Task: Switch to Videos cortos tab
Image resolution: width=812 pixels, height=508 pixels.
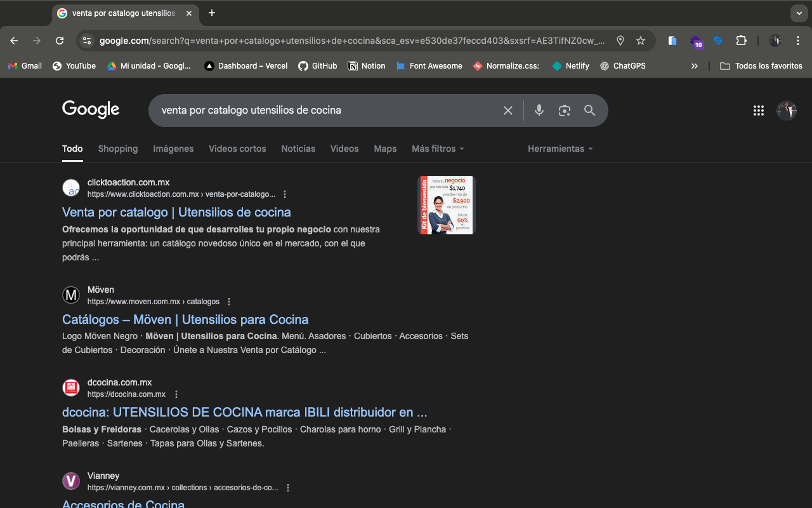Action: (x=237, y=149)
